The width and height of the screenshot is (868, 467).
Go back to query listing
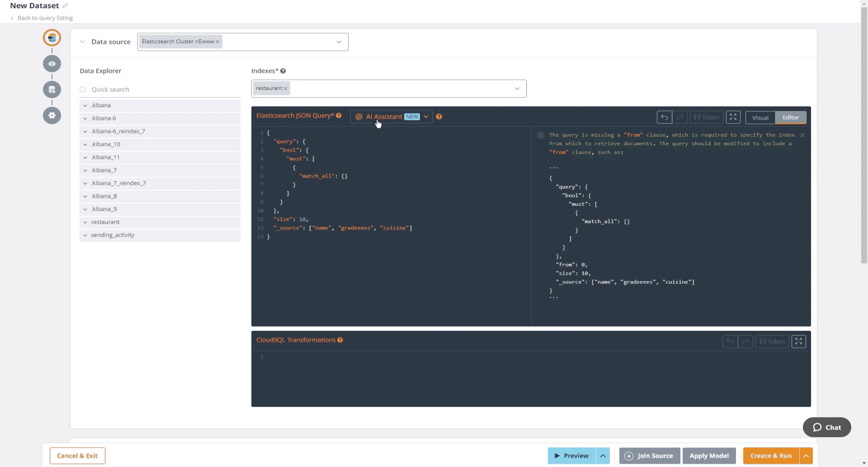coord(45,18)
